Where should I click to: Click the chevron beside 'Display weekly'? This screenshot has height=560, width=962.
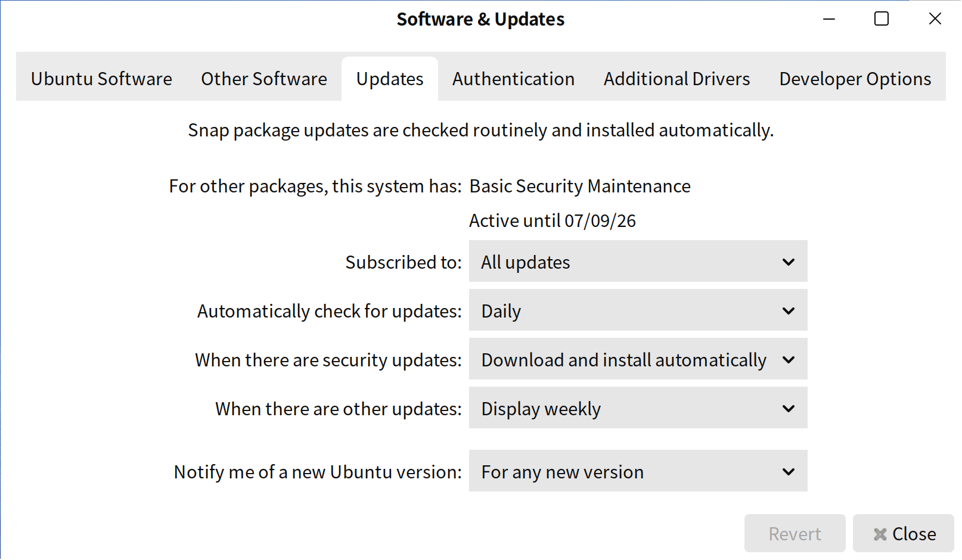coord(788,409)
